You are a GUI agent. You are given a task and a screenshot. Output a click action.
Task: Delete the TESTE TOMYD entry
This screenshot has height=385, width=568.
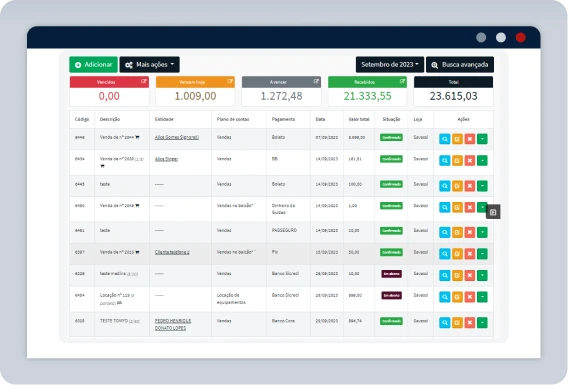tap(469, 322)
